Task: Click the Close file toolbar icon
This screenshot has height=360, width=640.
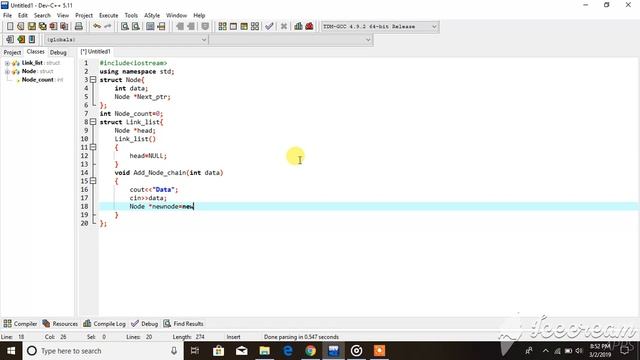Action: click(53, 27)
